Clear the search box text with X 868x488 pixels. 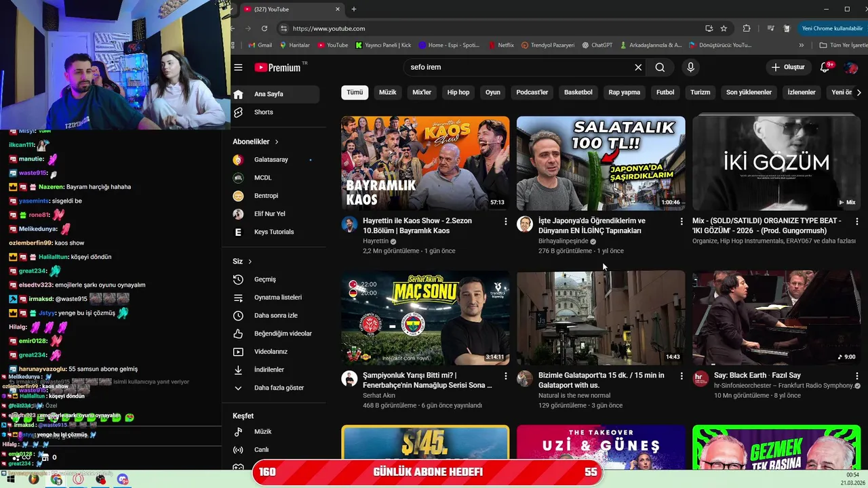pos(637,67)
